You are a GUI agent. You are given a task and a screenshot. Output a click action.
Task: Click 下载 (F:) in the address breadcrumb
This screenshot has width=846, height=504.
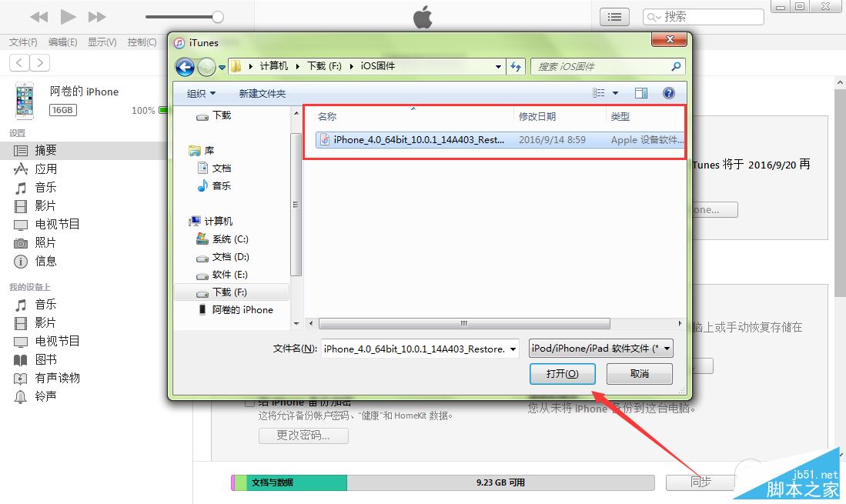(x=324, y=66)
